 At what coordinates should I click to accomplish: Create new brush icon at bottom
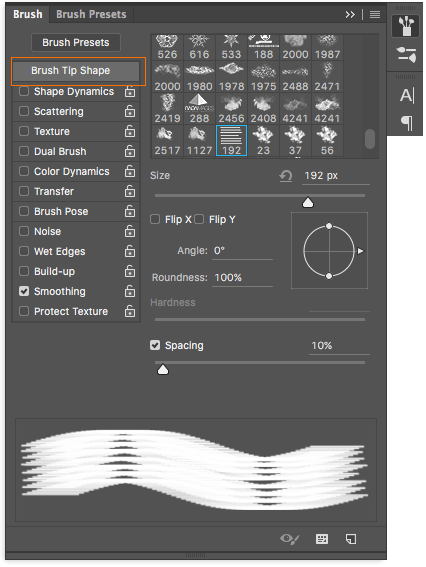(351, 539)
